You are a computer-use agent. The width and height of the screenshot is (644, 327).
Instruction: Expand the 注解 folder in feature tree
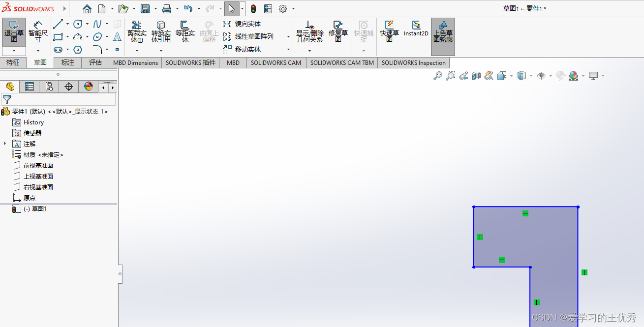tap(4, 144)
